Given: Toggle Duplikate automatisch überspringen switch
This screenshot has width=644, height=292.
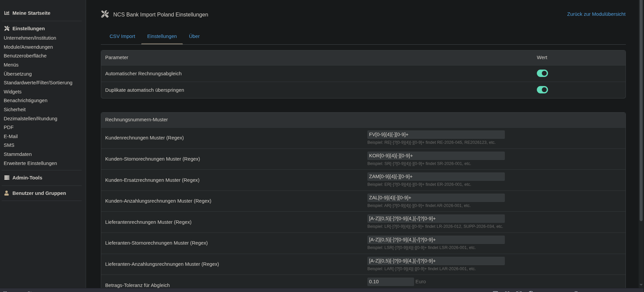Looking at the screenshot, I should coord(542,90).
